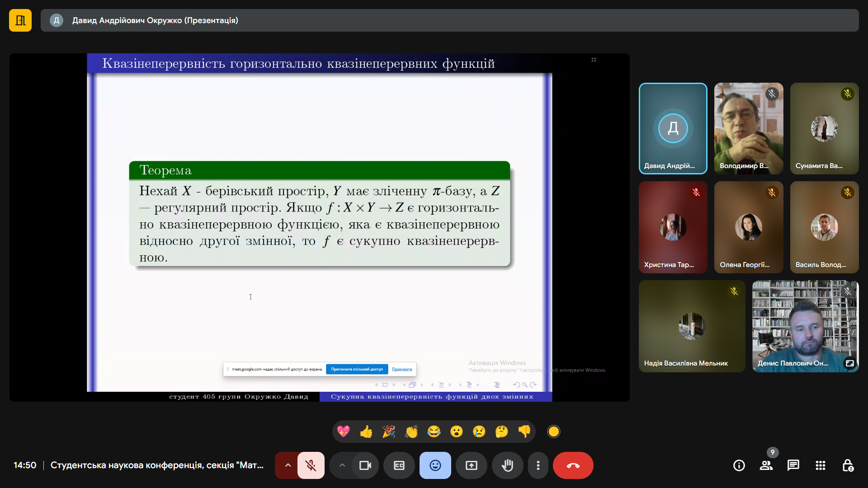Select Денис Павлович video tile
This screenshot has height=488, width=868.
pos(805,326)
